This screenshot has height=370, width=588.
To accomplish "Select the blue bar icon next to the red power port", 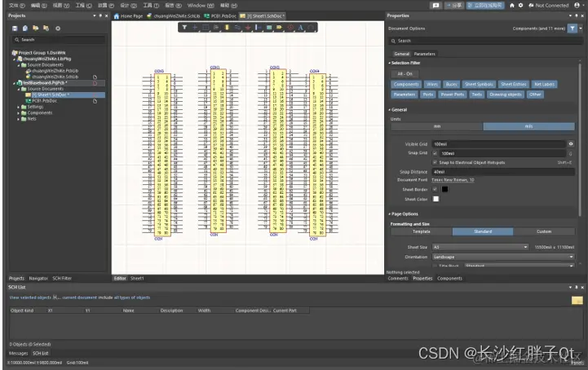I will (258, 28).
